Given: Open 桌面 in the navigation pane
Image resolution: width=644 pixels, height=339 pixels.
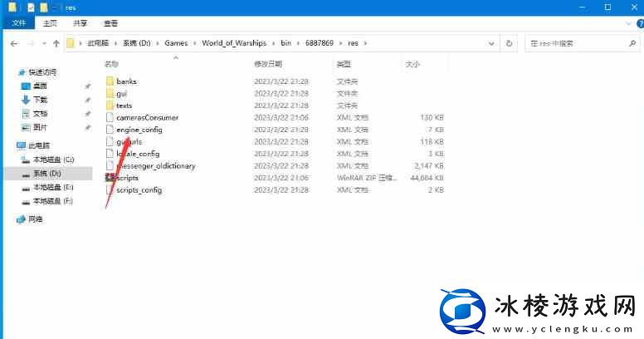Looking at the screenshot, I should 40,86.
